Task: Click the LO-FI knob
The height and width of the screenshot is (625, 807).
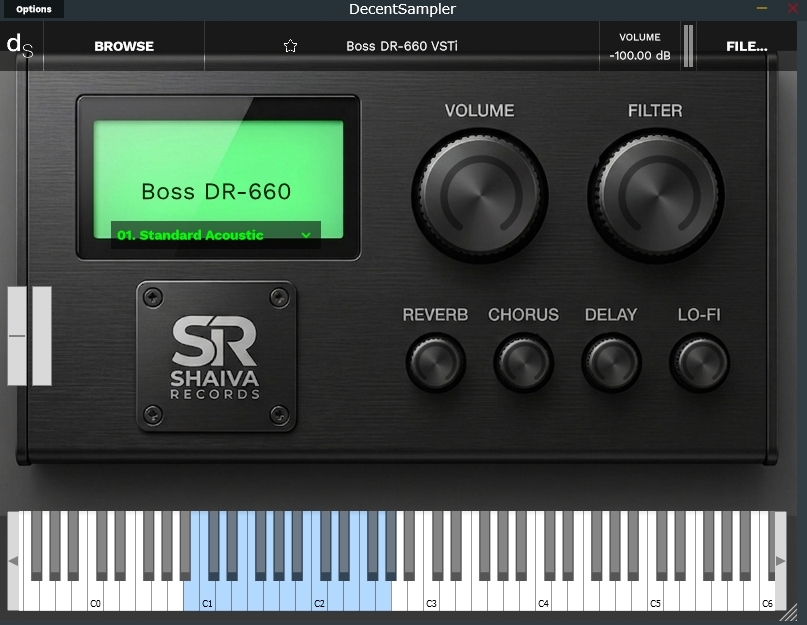Action: tap(699, 362)
